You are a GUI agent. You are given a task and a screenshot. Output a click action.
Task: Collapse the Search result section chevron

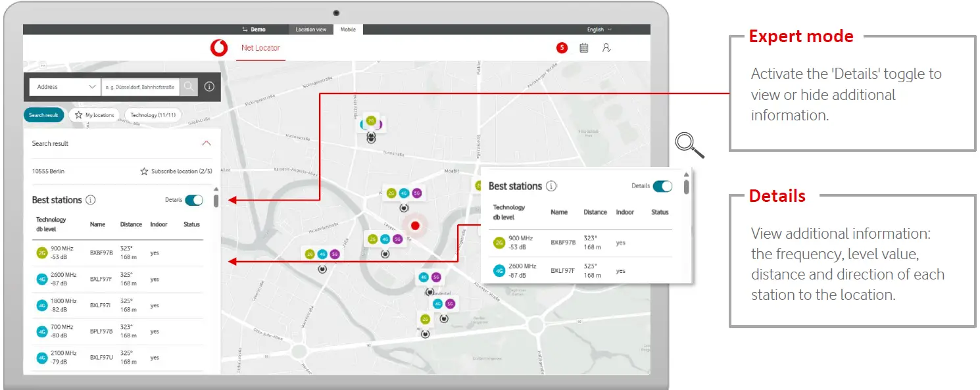[207, 143]
